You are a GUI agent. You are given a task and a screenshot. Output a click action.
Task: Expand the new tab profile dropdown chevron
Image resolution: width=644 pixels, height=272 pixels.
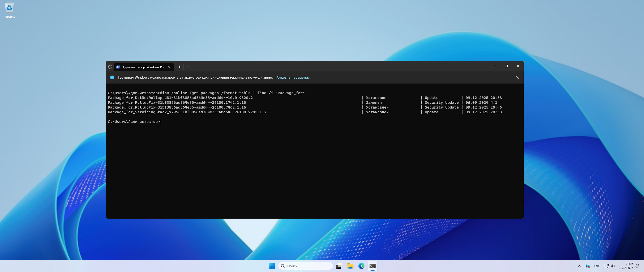[187, 67]
